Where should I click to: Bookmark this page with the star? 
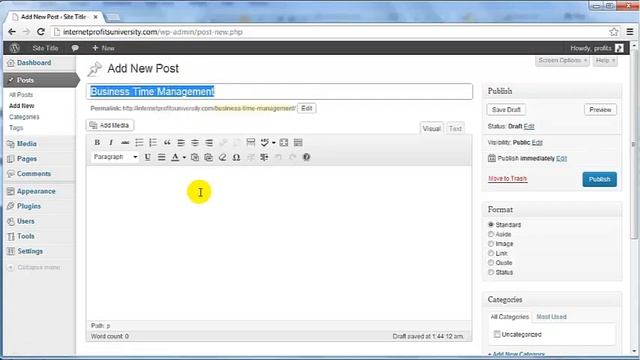click(613, 32)
